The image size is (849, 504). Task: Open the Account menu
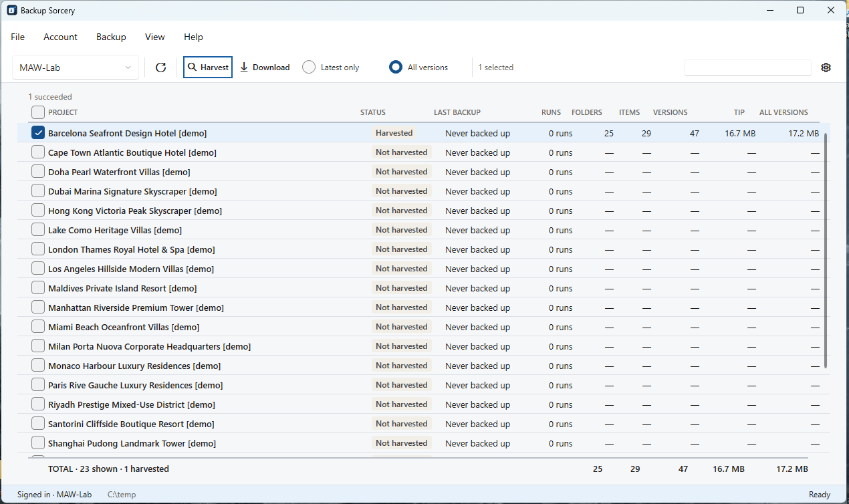click(x=61, y=37)
